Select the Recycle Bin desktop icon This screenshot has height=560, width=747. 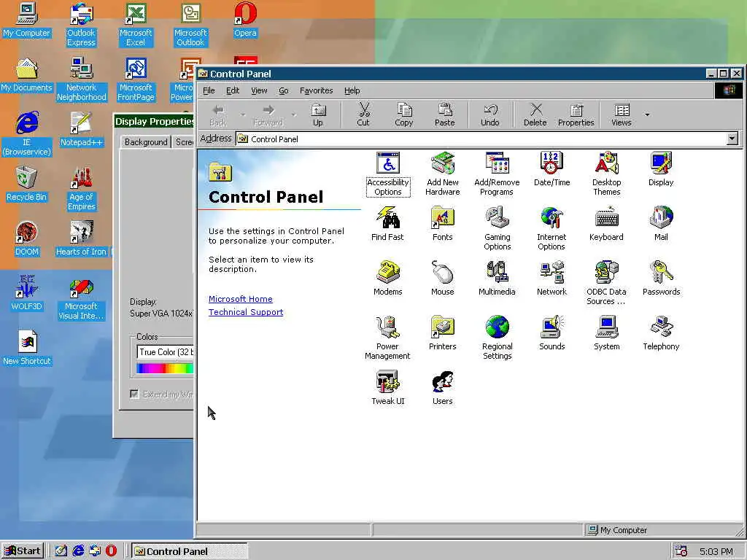[27, 184]
